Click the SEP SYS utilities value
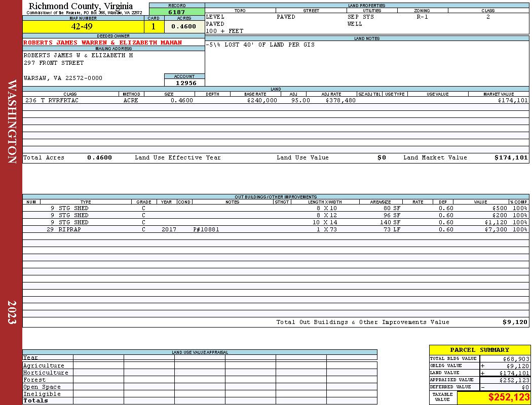The image size is (532, 405). point(361,17)
